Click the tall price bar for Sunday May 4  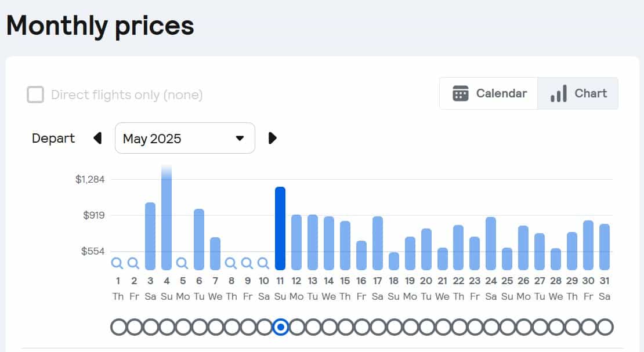pos(167,220)
